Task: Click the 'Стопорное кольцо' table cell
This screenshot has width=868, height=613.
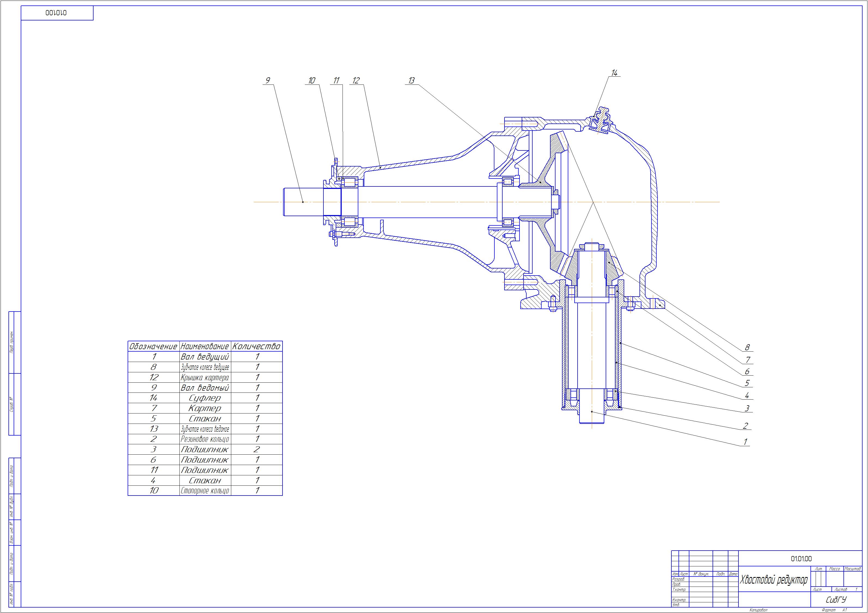Action: tap(205, 491)
